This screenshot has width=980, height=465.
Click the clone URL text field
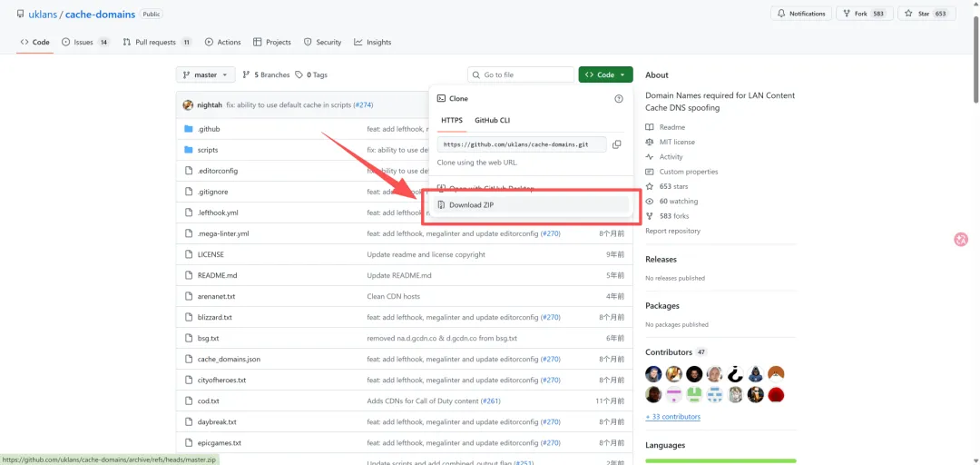(x=522, y=144)
